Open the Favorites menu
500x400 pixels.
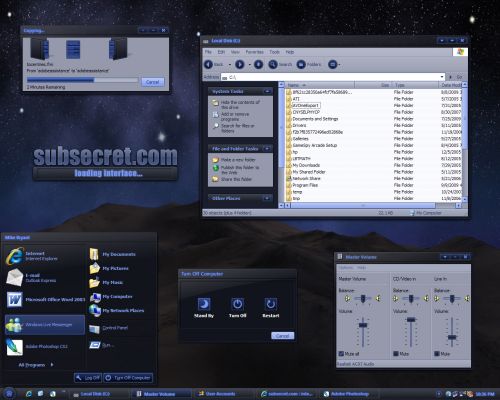[x=254, y=52]
